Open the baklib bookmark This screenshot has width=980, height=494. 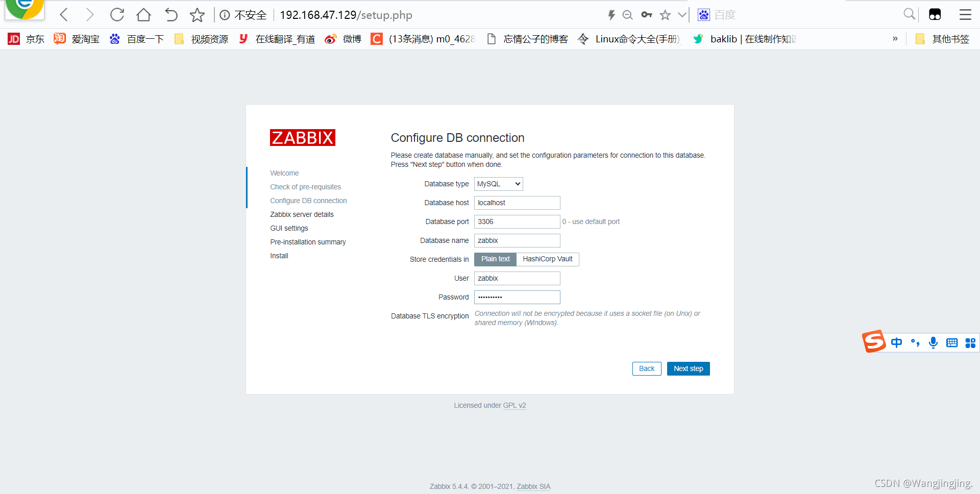pyautogui.click(x=745, y=39)
